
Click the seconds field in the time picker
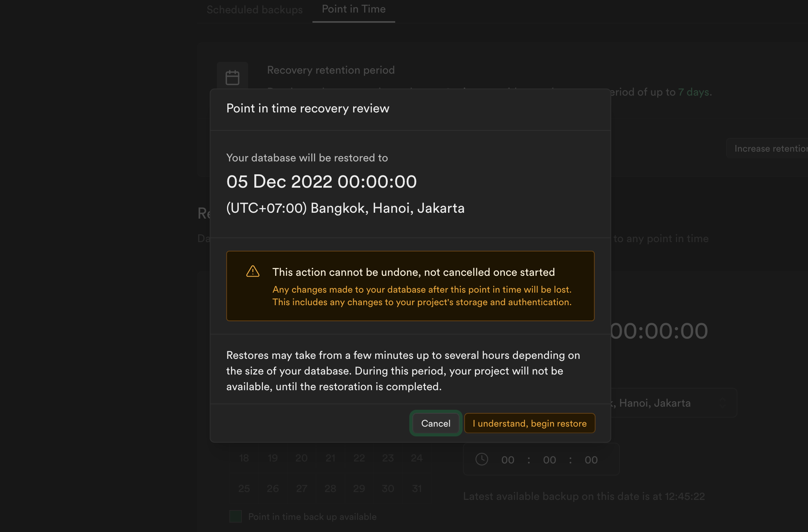590,460
